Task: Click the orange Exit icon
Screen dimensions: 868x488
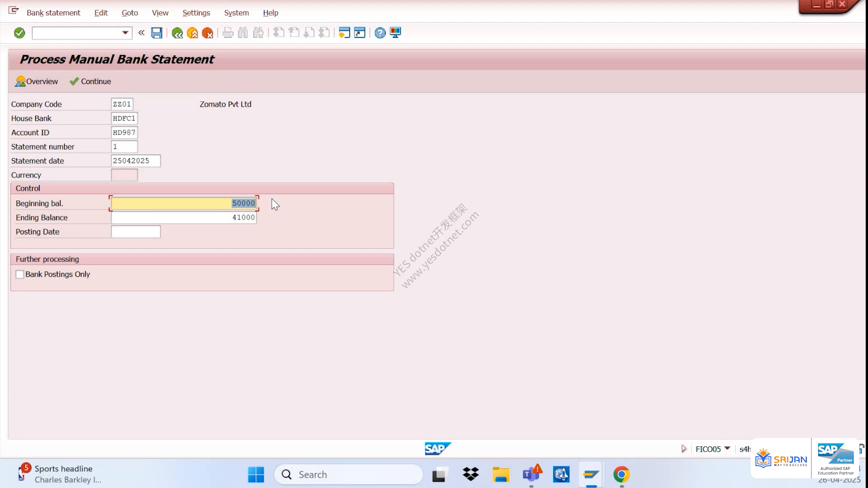Action: [x=193, y=33]
